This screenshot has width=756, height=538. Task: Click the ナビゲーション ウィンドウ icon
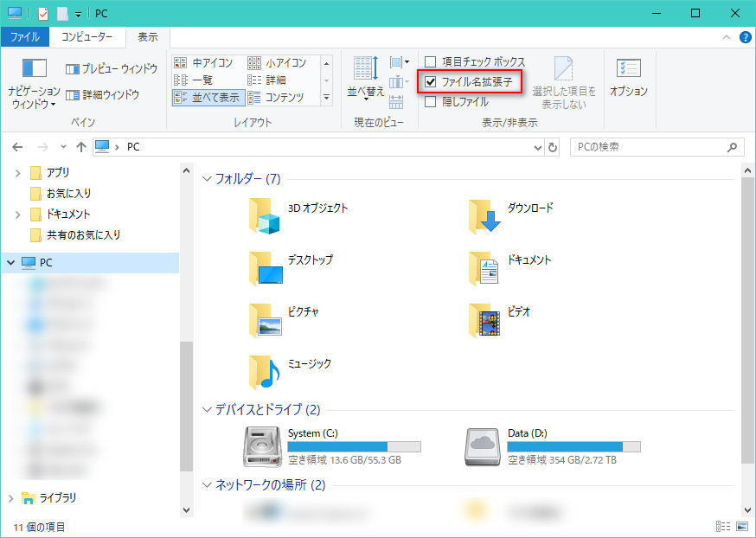tap(34, 69)
